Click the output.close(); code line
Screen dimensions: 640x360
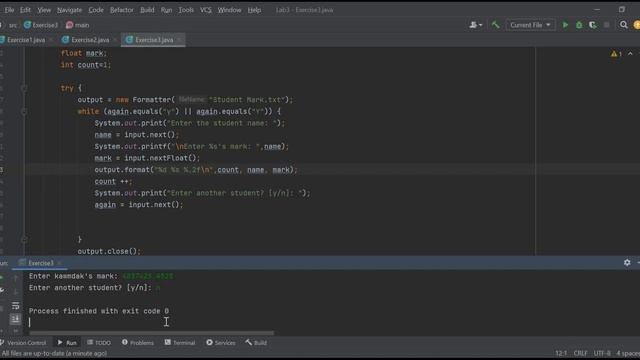(x=109, y=251)
